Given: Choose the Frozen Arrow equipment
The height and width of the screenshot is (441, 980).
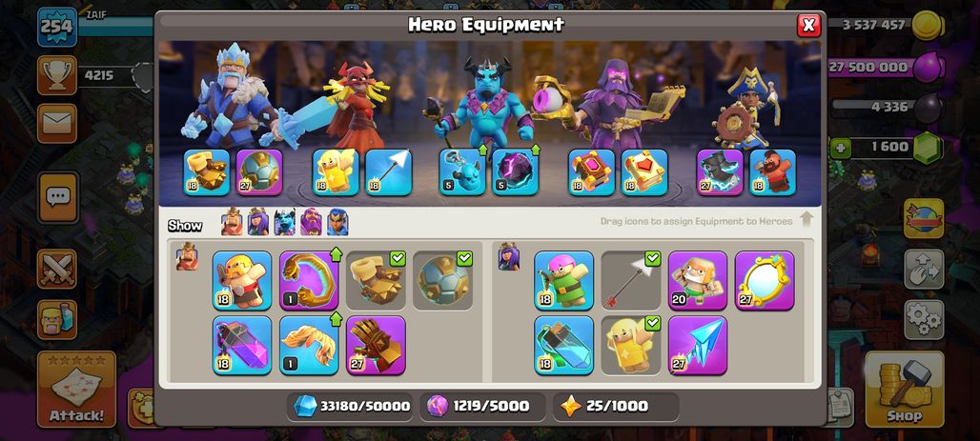Looking at the screenshot, I should 698,346.
